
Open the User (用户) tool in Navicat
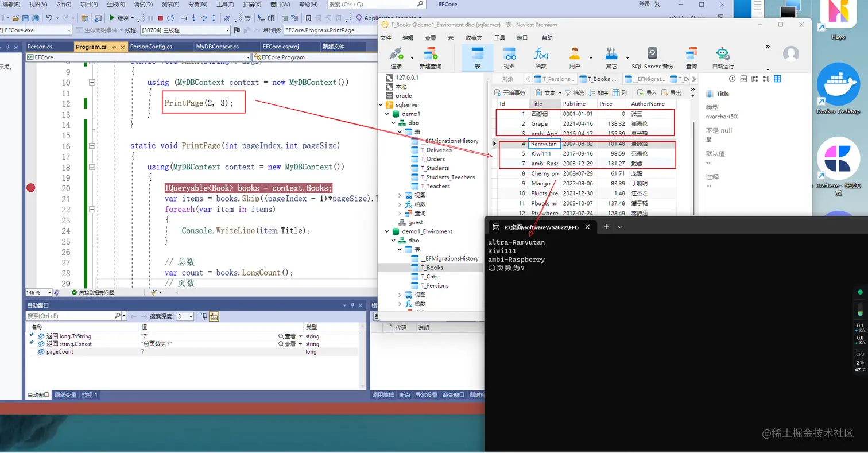(574, 58)
